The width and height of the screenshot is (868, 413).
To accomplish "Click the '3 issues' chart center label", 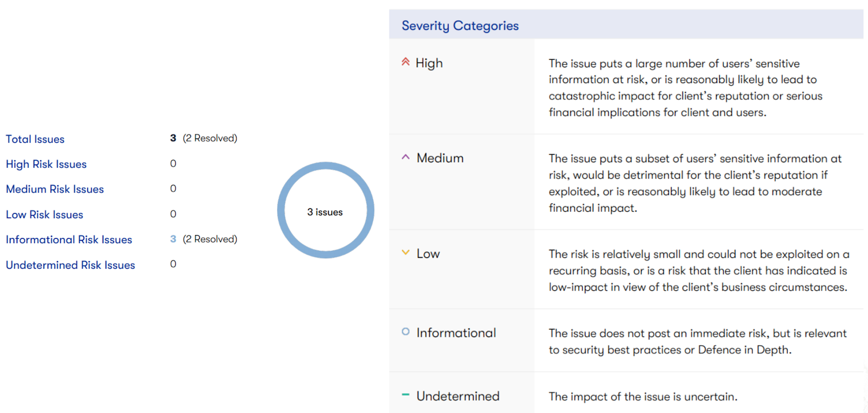I will click(x=325, y=212).
